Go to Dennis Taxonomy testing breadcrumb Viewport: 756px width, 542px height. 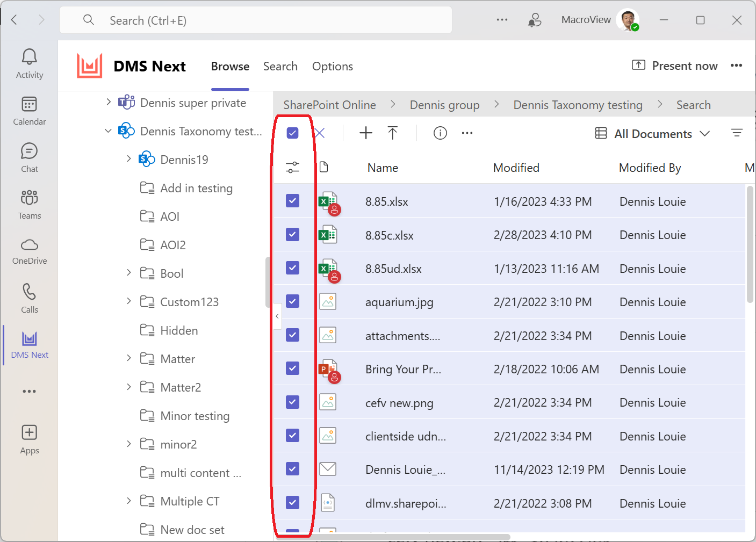[578, 105]
